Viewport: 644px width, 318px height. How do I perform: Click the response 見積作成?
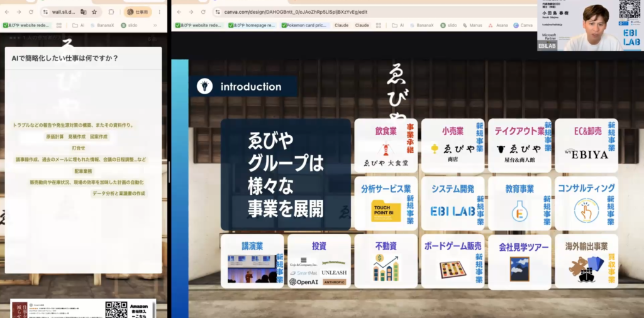tap(77, 136)
